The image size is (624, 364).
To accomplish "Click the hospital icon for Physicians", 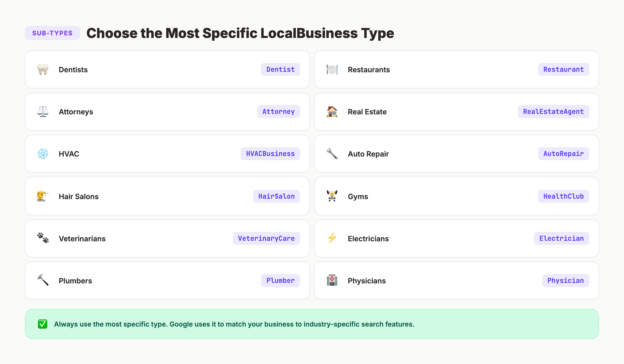I will point(332,281).
